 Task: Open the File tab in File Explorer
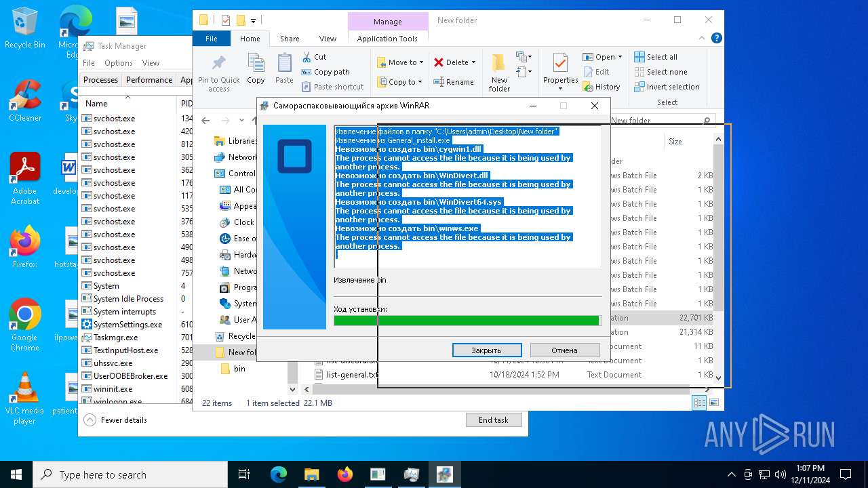click(212, 39)
